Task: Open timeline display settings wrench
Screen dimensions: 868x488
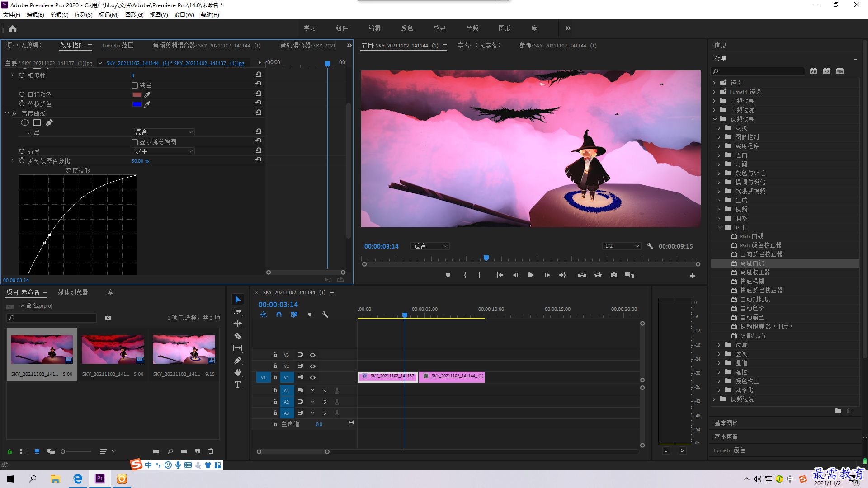Action: tap(325, 314)
